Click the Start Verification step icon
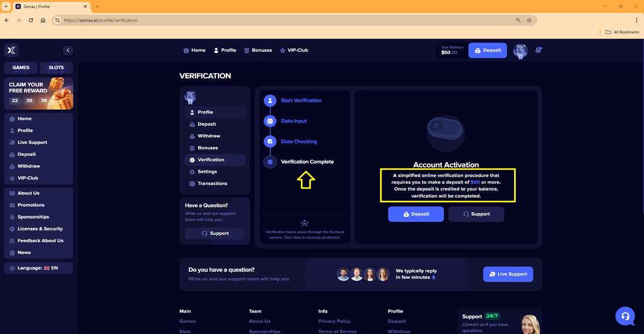This screenshot has height=334, width=644. click(x=270, y=100)
